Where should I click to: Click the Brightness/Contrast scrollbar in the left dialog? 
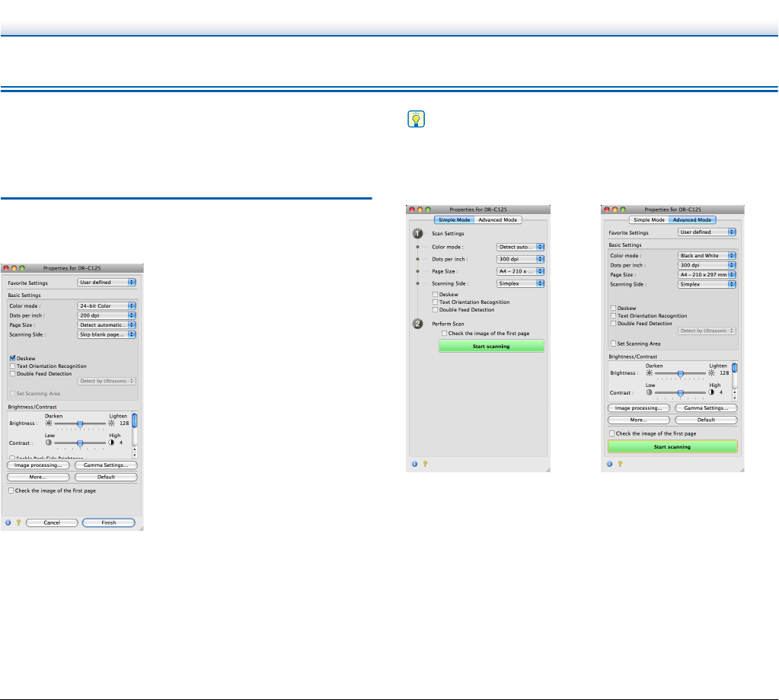(135, 420)
